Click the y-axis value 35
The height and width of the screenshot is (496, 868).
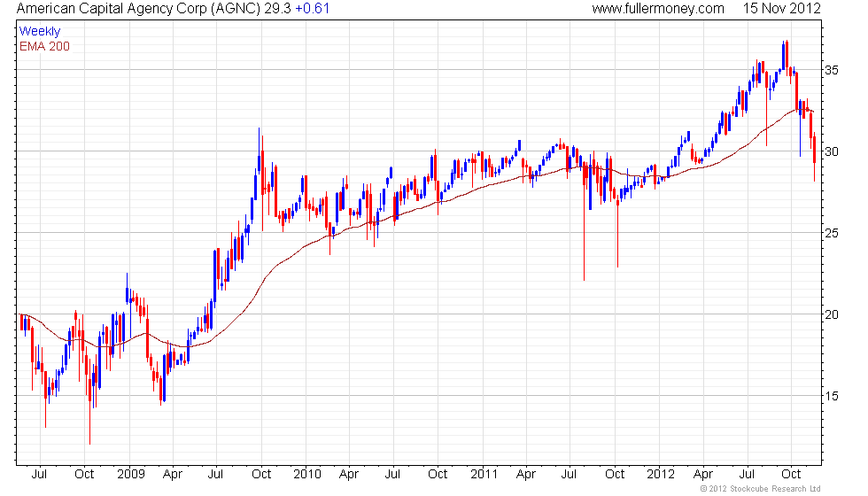click(x=832, y=70)
